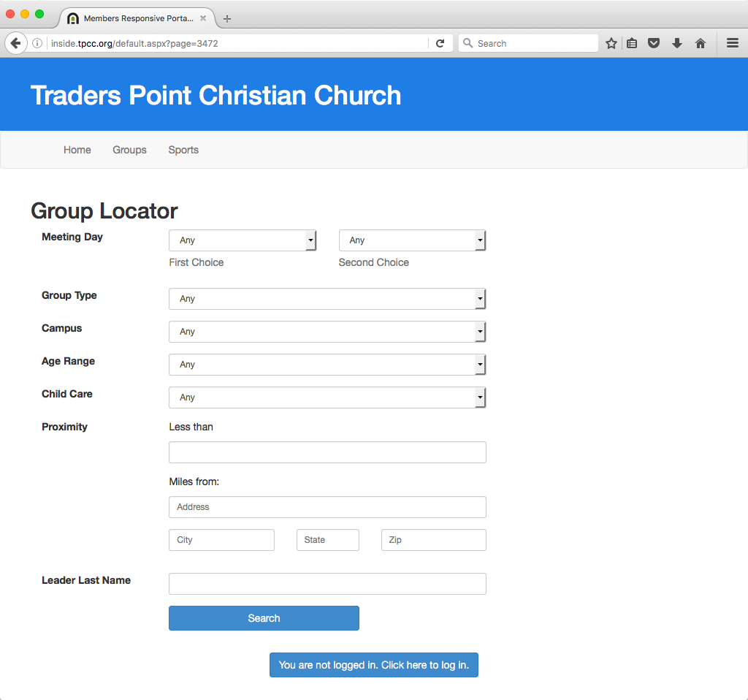Click the Traders Point Christian Church header title
This screenshot has height=700, width=748.
215,96
